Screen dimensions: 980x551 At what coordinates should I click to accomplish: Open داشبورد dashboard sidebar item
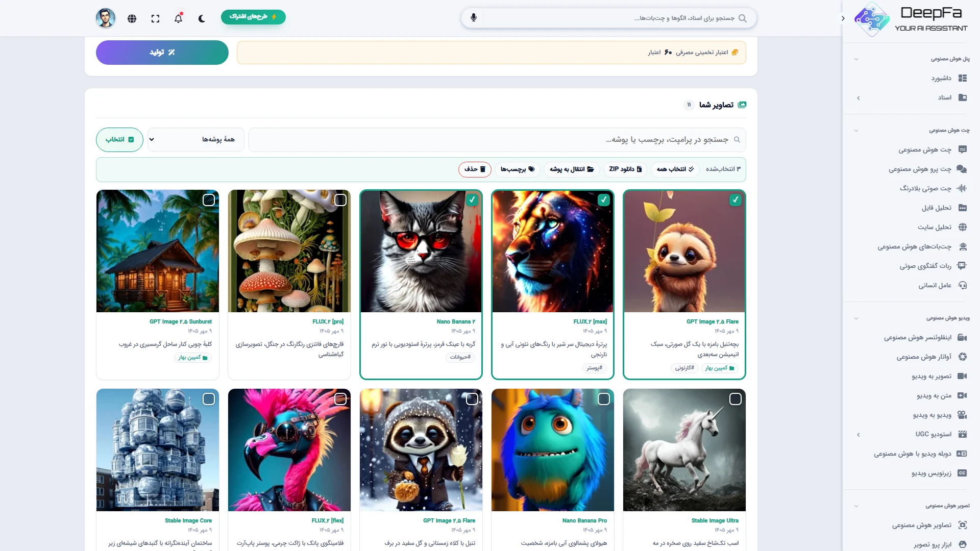coord(949,78)
